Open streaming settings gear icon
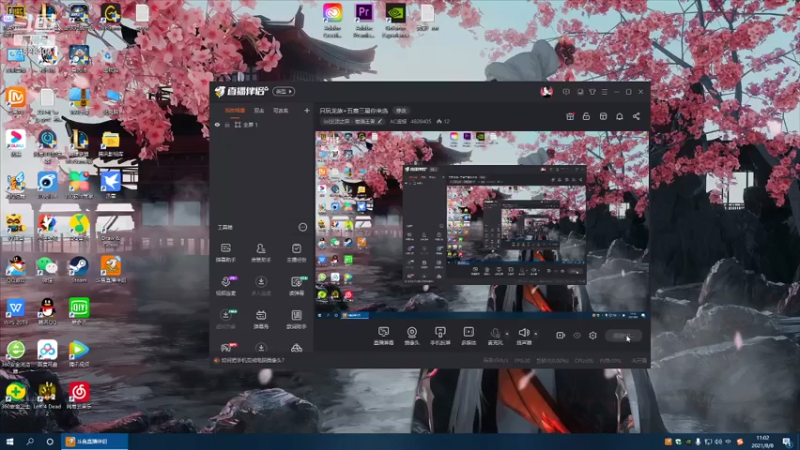Screen dimensions: 800x450 [x=593, y=335]
